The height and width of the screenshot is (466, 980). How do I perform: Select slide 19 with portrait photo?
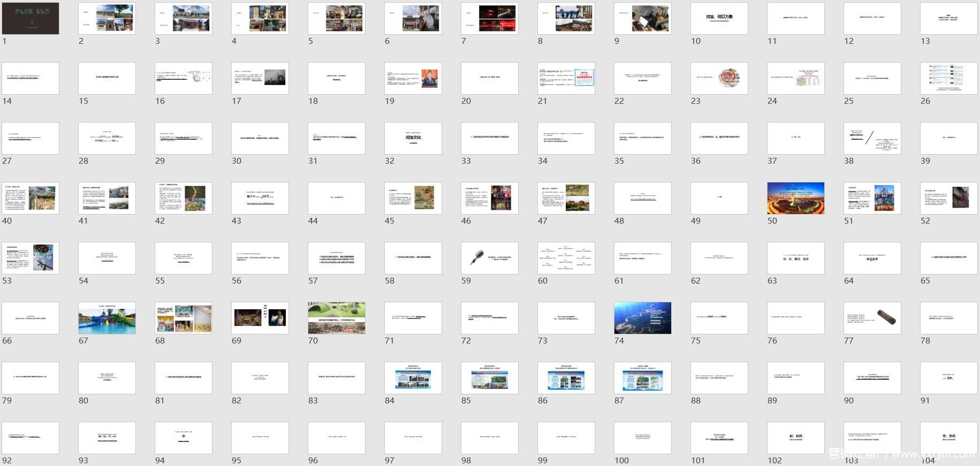413,78
